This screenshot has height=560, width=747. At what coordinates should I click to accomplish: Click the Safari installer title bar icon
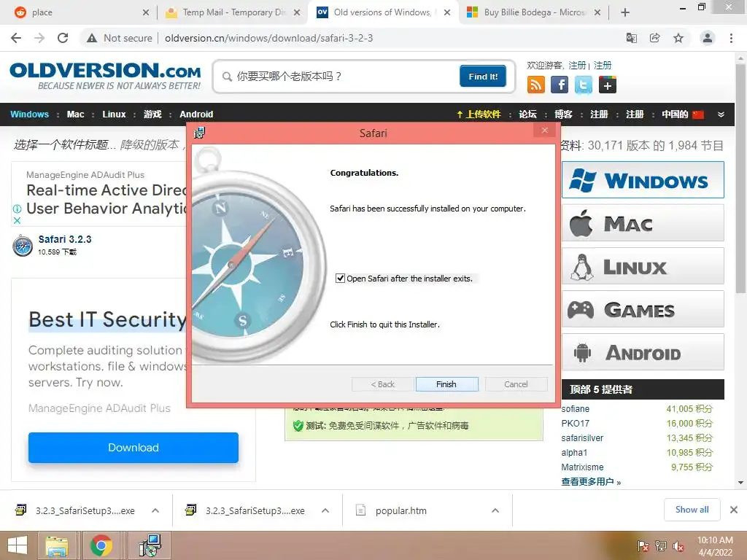pos(200,133)
